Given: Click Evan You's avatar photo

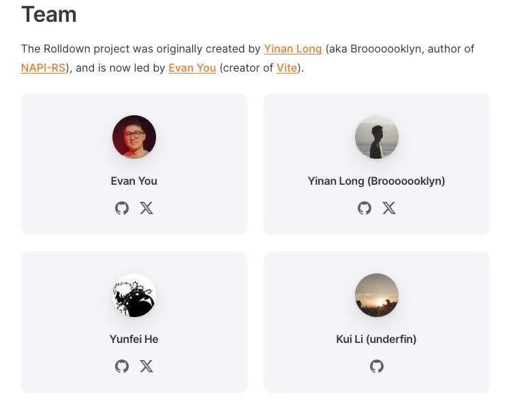Looking at the screenshot, I should (134, 137).
